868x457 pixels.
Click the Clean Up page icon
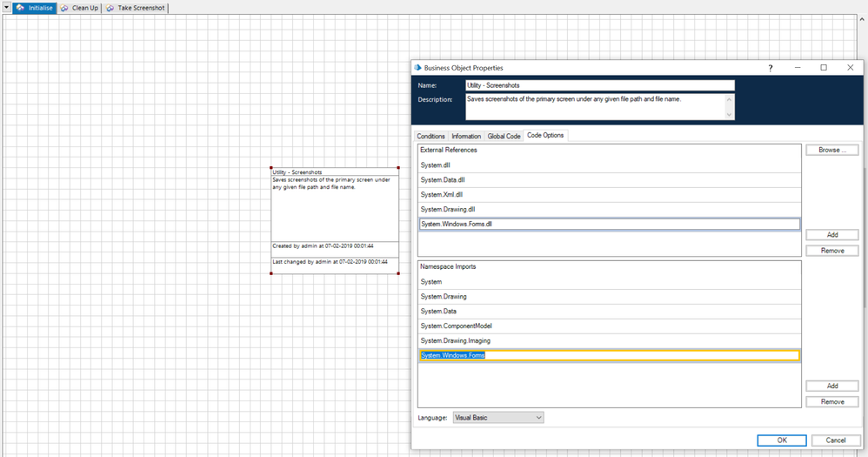tap(65, 8)
